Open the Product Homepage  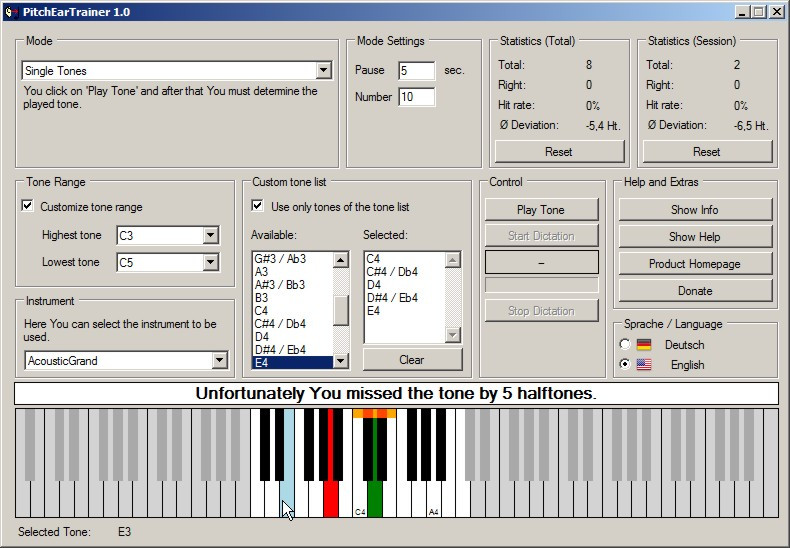[695, 263]
